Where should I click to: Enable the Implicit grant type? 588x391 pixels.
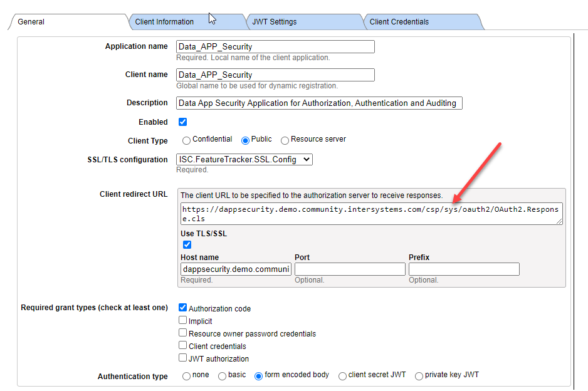coord(183,320)
